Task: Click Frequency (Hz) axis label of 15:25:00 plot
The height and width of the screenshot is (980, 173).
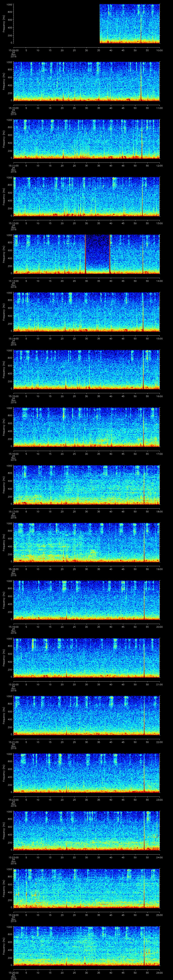Action: [x=4, y=946]
